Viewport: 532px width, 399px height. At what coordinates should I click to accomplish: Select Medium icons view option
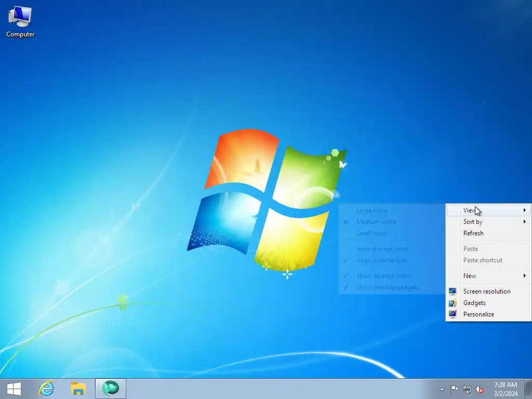pos(392,222)
